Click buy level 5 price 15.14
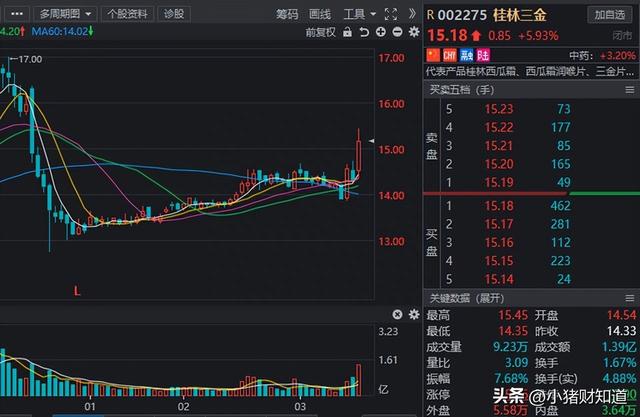Screen dimensions: 640x417 (x=499, y=279)
